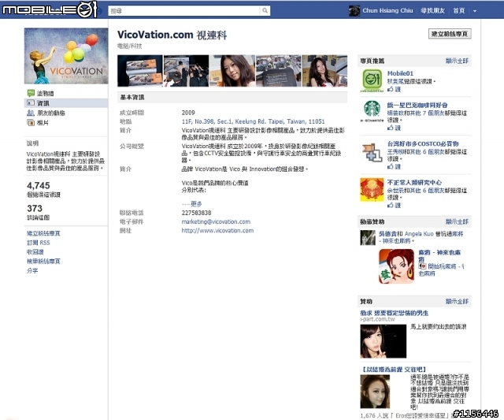Click the subscribe RSS link

coord(38,243)
